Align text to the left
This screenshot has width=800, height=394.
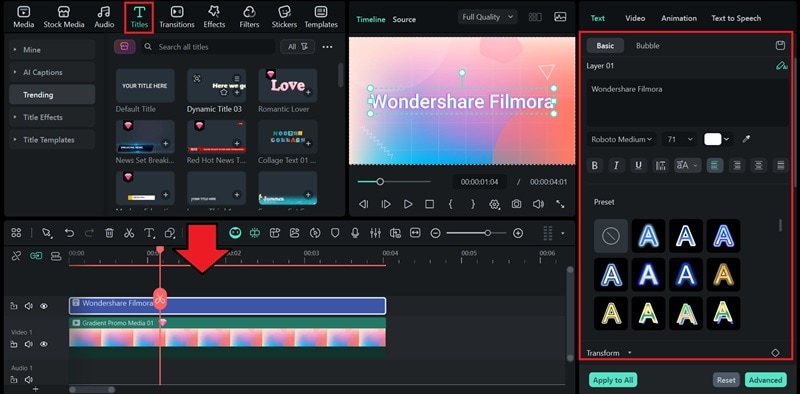coord(714,165)
